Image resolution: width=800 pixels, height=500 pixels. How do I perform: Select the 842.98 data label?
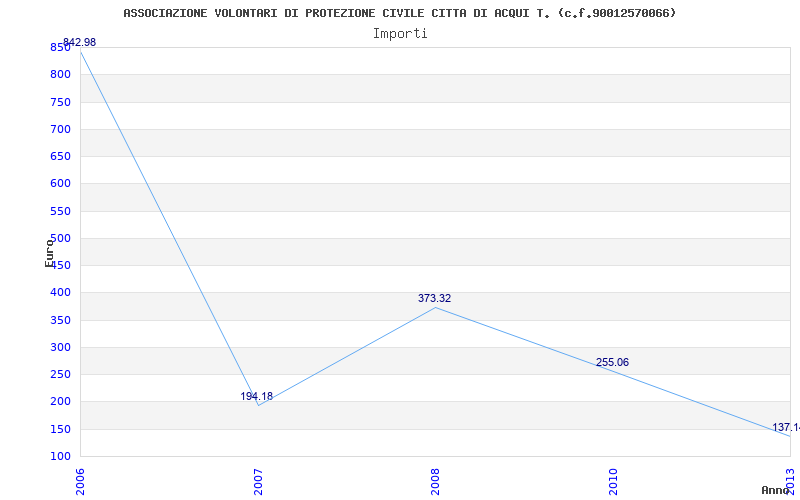point(79,42)
